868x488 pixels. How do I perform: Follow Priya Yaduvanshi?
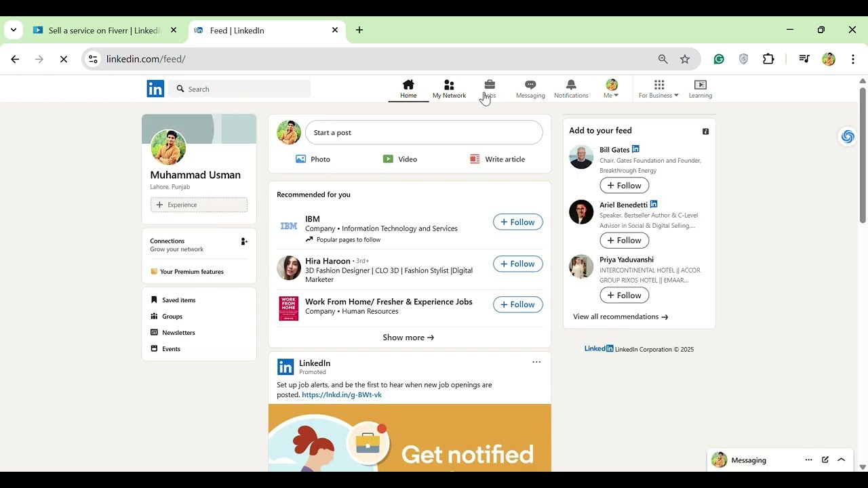tap(625, 296)
